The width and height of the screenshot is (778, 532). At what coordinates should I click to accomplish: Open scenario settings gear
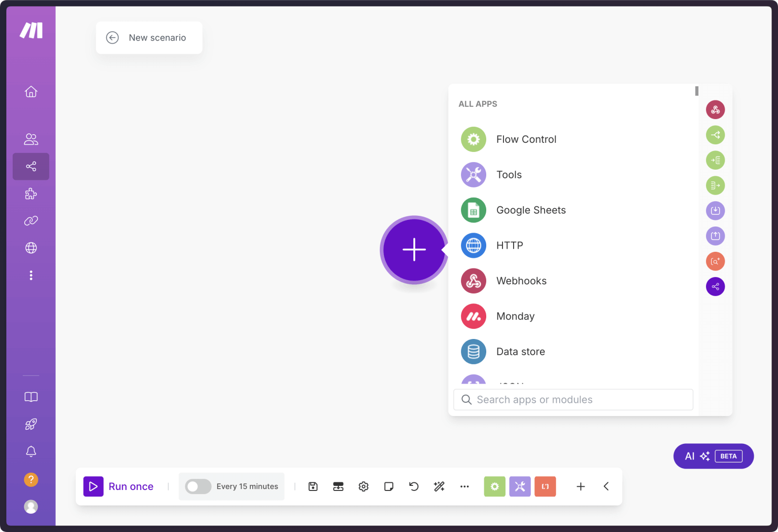363,486
